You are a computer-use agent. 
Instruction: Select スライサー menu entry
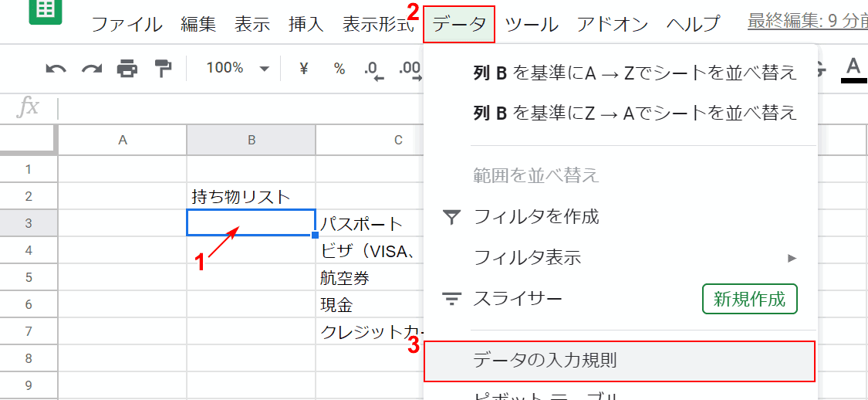[620, 299]
